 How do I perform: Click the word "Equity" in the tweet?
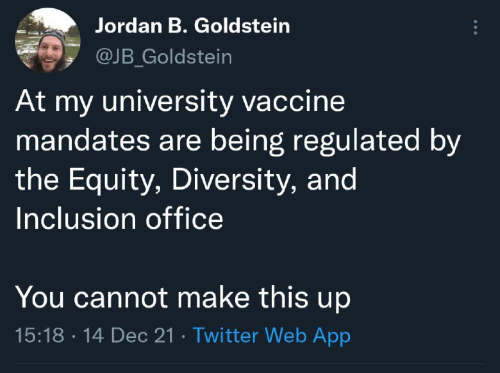tap(113, 180)
